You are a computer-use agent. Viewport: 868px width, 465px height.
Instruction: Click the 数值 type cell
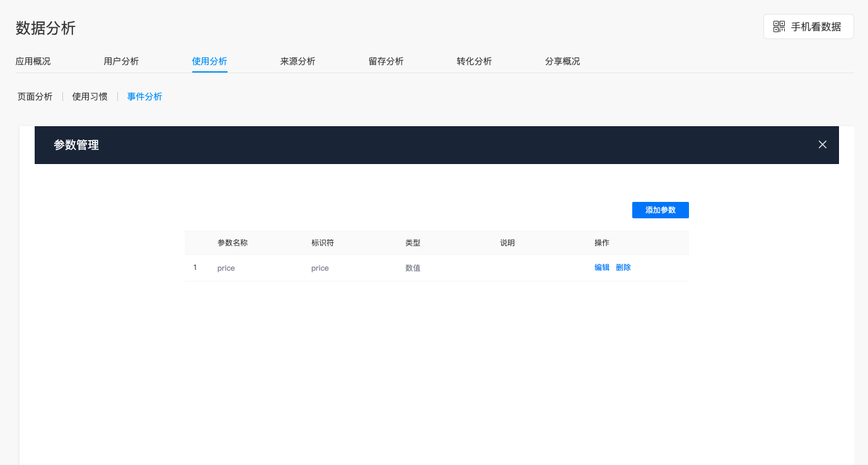pyautogui.click(x=413, y=268)
